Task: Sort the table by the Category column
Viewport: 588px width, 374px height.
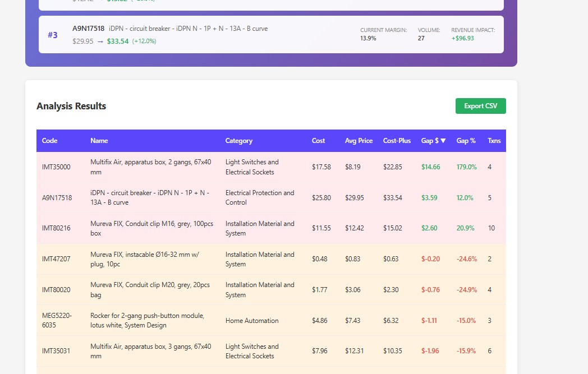Action: tap(238, 141)
